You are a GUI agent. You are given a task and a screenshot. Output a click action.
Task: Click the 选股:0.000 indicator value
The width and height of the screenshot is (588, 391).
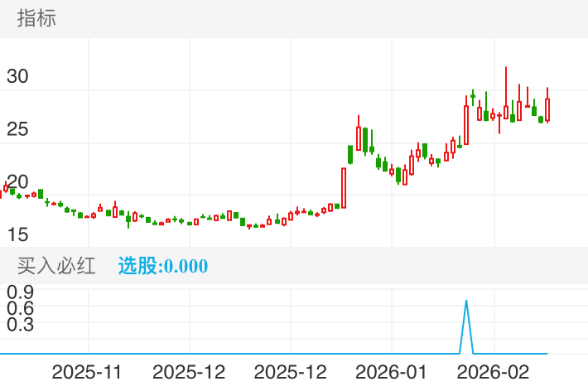click(163, 266)
